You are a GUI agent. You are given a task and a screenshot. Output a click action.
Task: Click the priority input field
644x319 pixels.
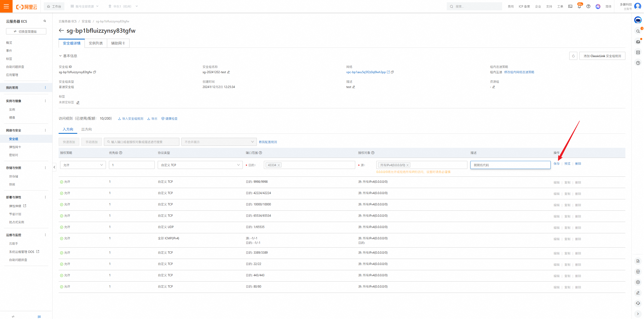(x=132, y=165)
